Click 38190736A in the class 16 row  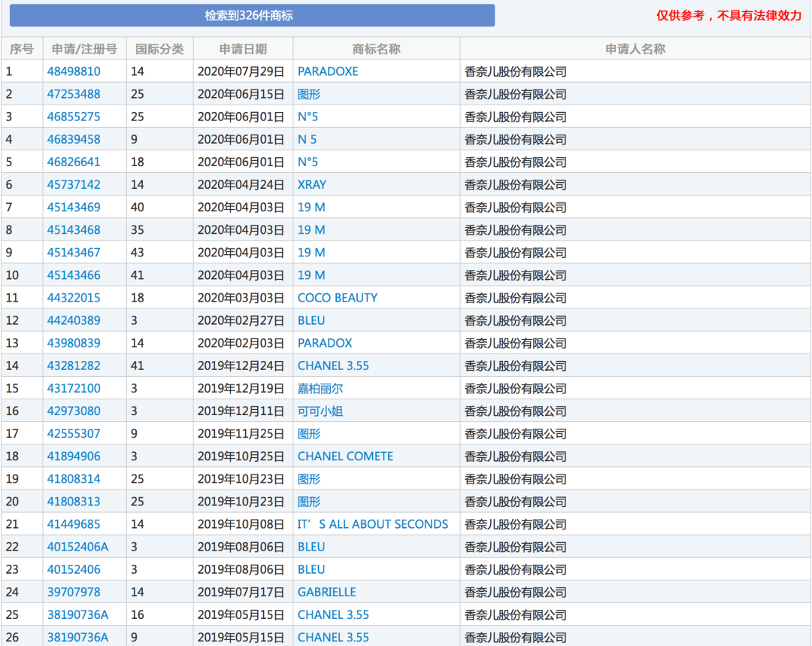tap(77, 615)
